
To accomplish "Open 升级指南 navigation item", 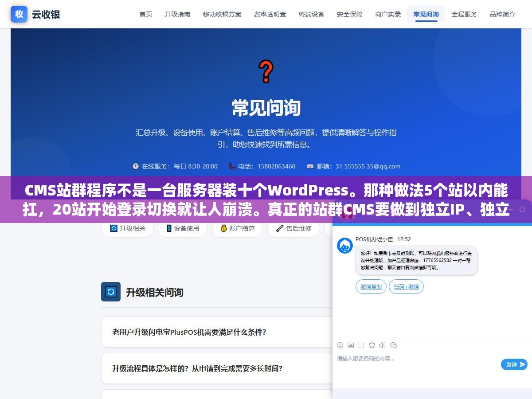I will pos(177,14).
